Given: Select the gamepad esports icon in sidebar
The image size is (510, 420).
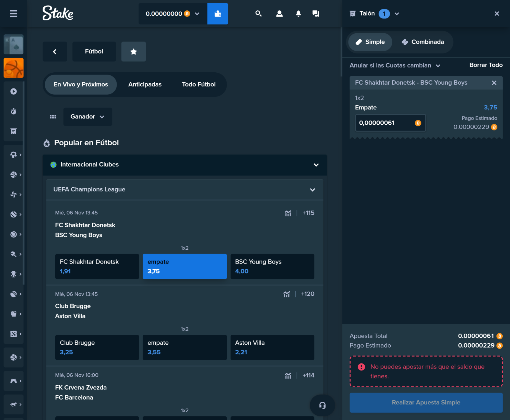Looking at the screenshot, I should click(x=14, y=381).
